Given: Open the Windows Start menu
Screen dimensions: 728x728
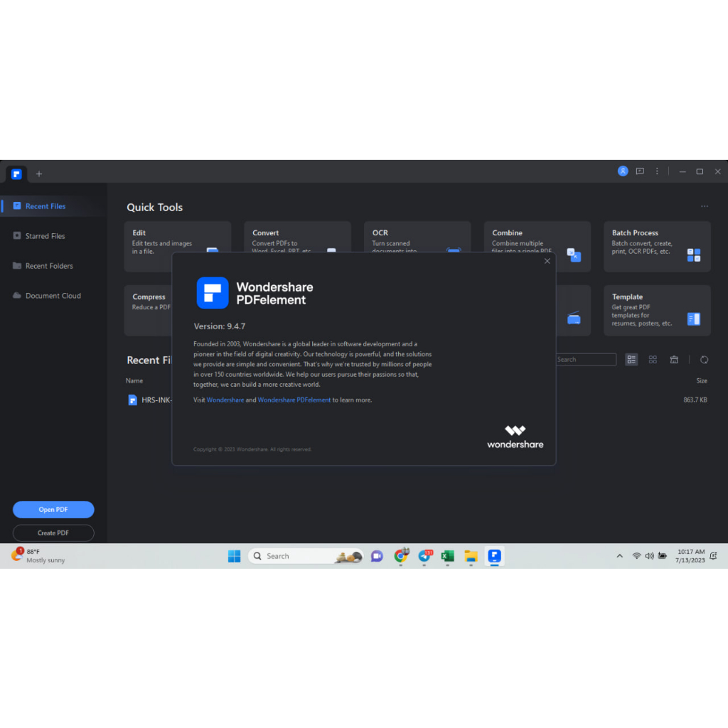Looking at the screenshot, I should click(x=235, y=556).
